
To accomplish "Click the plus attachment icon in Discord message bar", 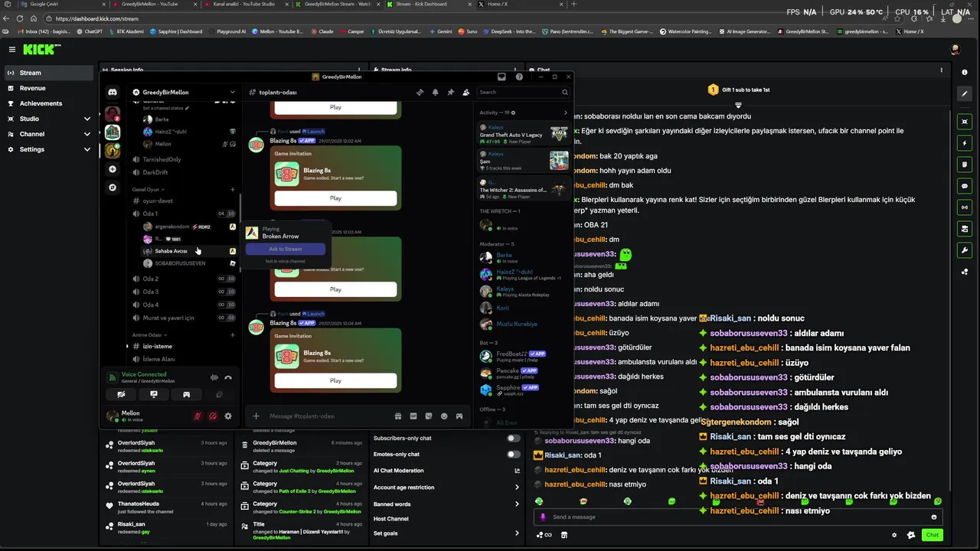I will click(x=256, y=416).
